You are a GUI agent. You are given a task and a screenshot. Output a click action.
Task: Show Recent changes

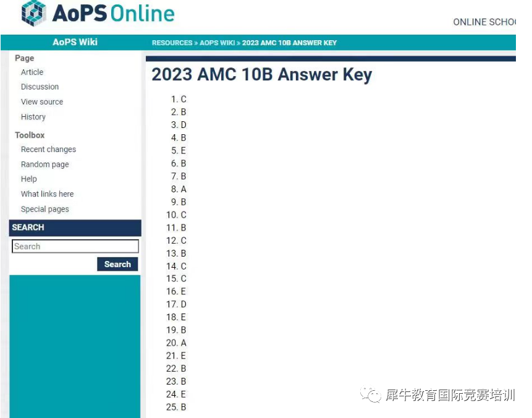[x=48, y=150]
